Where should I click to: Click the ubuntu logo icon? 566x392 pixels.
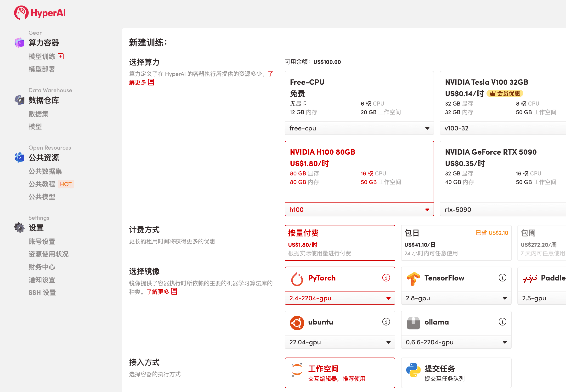(298, 322)
